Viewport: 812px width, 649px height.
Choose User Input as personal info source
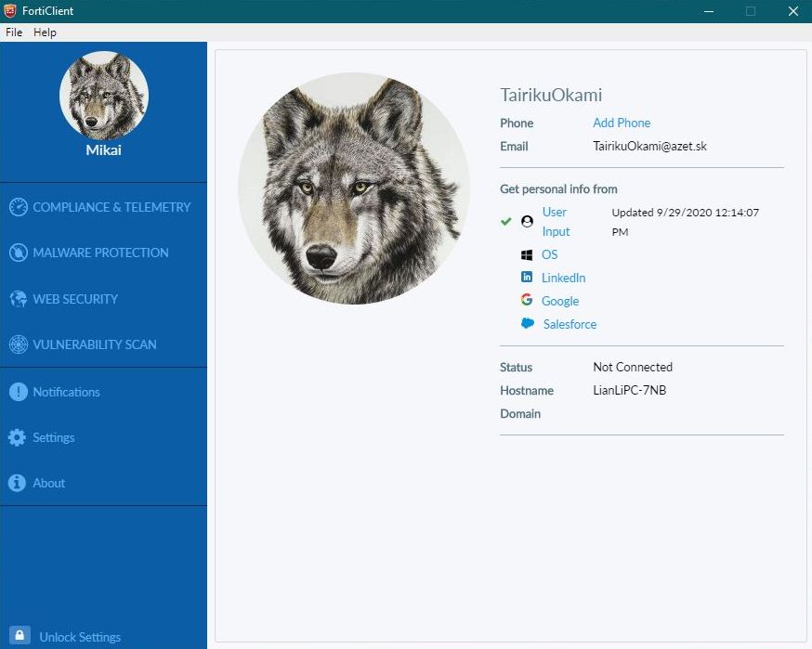[x=556, y=222]
